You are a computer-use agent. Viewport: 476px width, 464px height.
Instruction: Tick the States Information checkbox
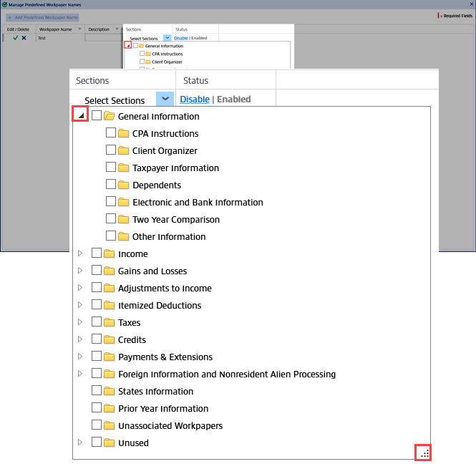coord(97,392)
